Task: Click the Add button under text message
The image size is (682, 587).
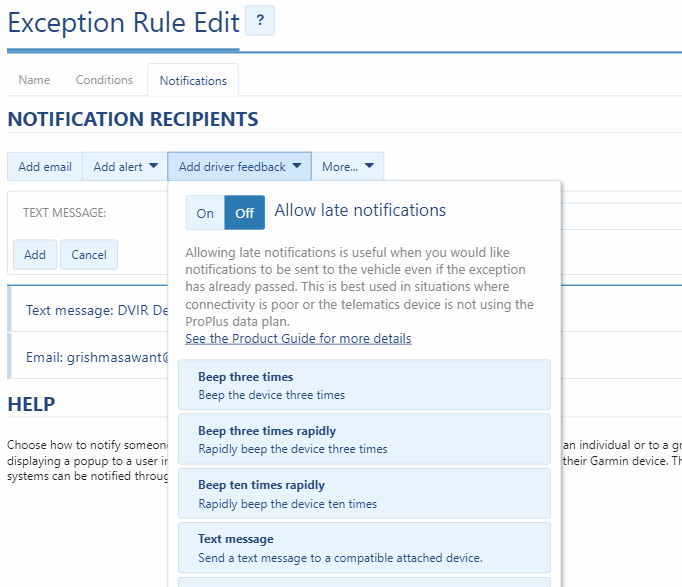Action: [35, 254]
